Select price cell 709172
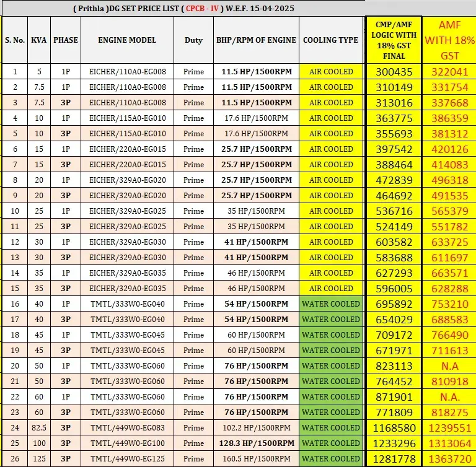This screenshot has height=467, width=476. tap(394, 334)
